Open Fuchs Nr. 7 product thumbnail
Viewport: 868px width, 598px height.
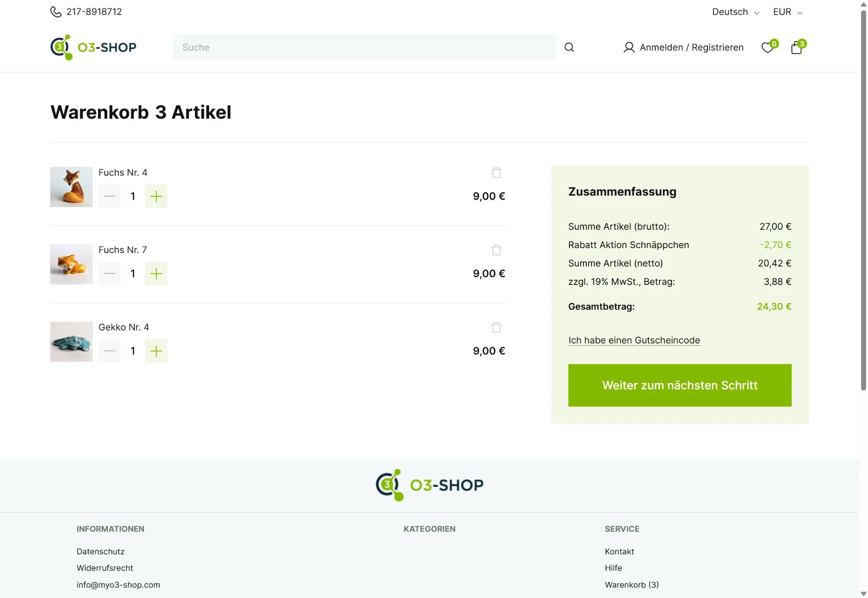[x=71, y=264]
